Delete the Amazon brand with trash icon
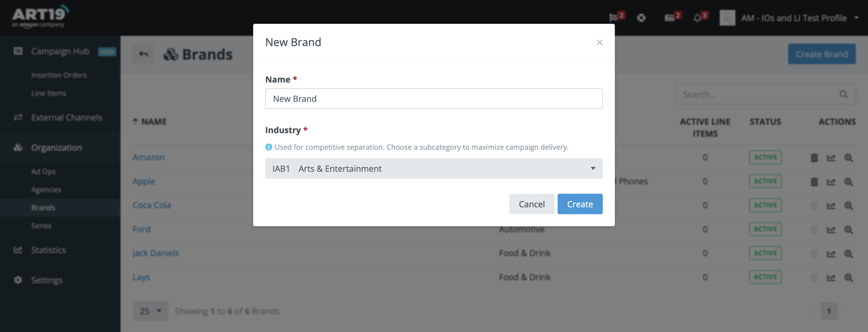 point(814,158)
